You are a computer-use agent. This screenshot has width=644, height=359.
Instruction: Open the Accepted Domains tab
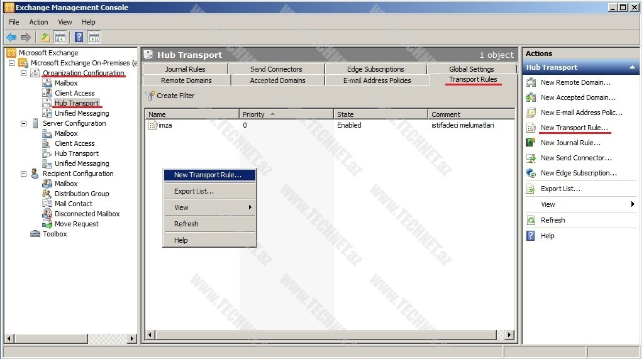[277, 80]
